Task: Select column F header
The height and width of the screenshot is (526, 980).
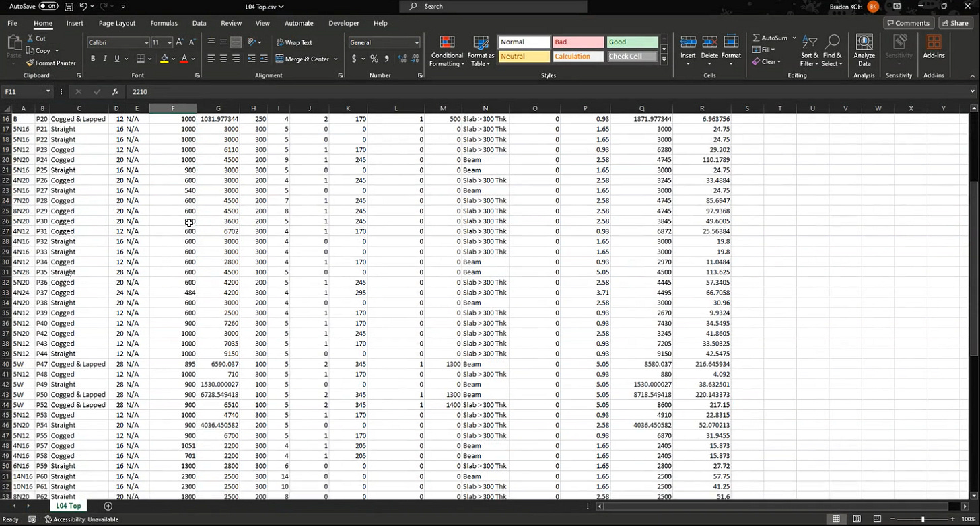Action: [173, 108]
